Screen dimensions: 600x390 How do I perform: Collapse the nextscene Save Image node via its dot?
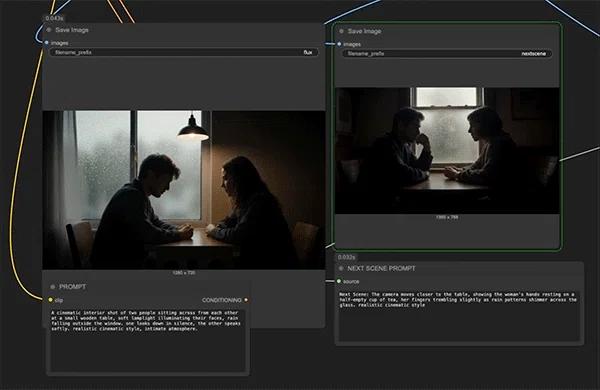[342, 31]
